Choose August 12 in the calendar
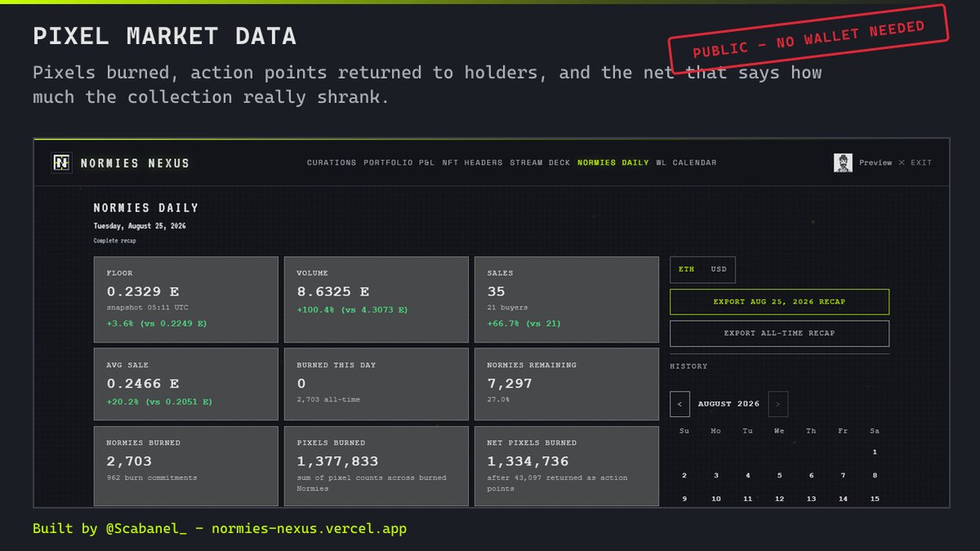The height and width of the screenshot is (551, 980). (x=780, y=499)
